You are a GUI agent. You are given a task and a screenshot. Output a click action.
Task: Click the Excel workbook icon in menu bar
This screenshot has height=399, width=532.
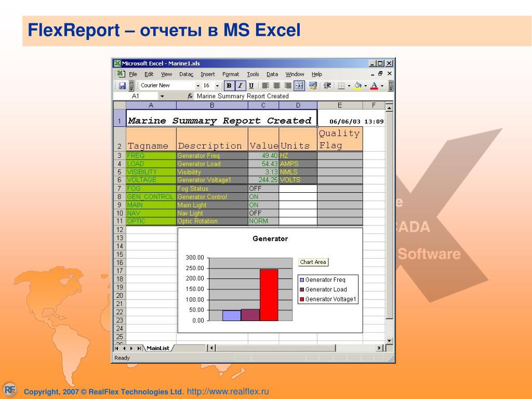tap(121, 74)
